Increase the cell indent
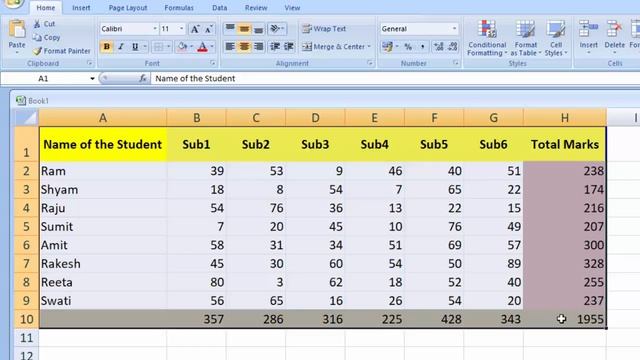This screenshot has height=360, width=640. [289, 47]
